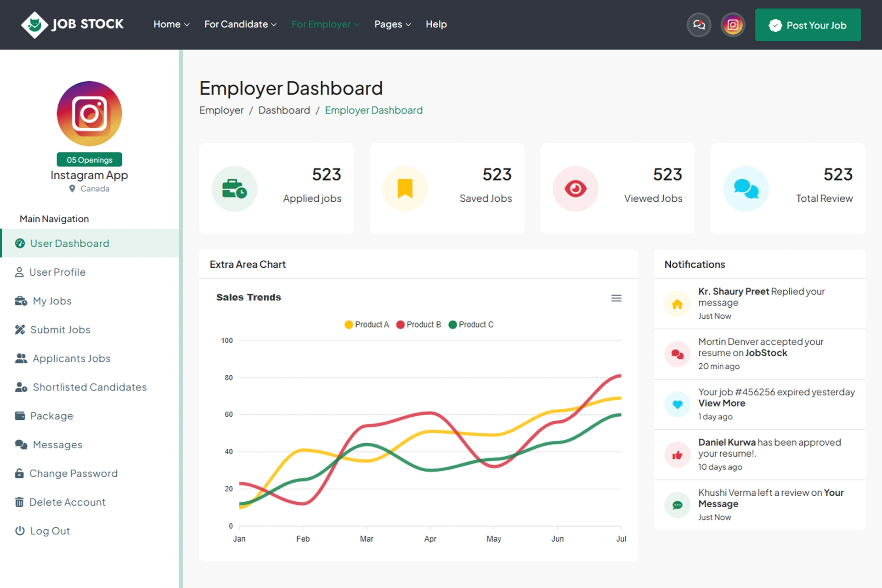Click the Job Stock logo icon
The width and height of the screenshot is (882, 588).
(34, 25)
